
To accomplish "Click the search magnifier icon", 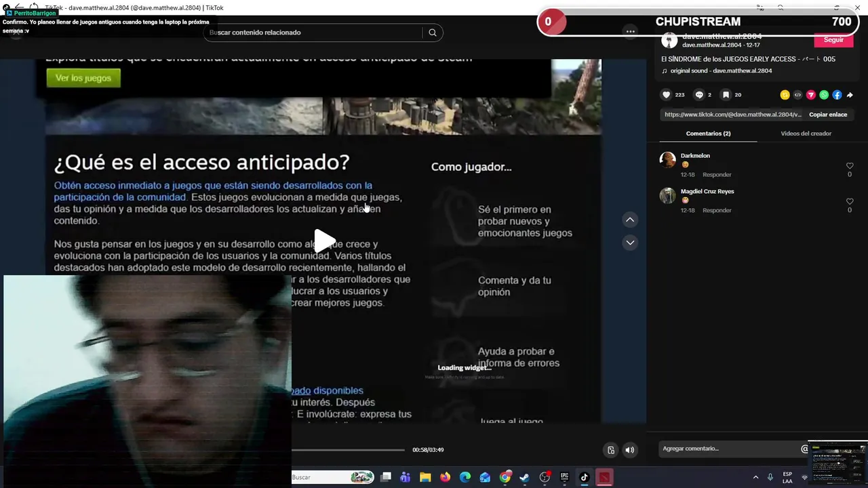I will [x=433, y=33].
